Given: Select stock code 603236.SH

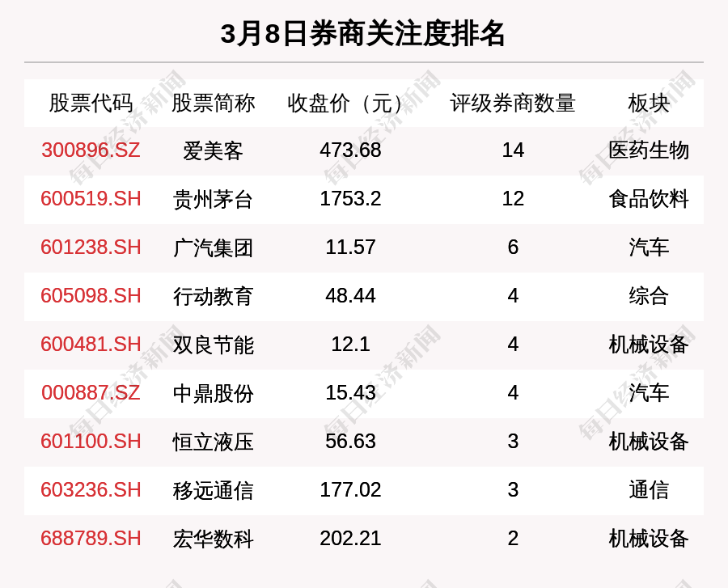Looking at the screenshot, I should click(91, 489).
